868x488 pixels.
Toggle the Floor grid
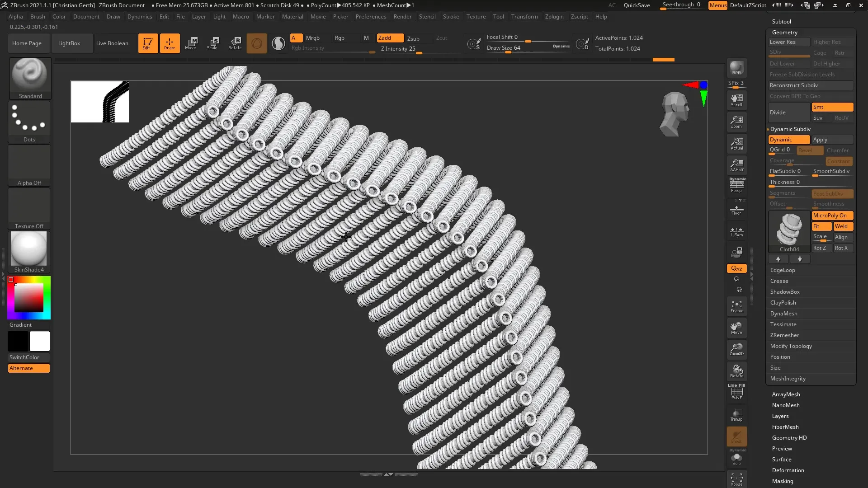click(x=736, y=209)
